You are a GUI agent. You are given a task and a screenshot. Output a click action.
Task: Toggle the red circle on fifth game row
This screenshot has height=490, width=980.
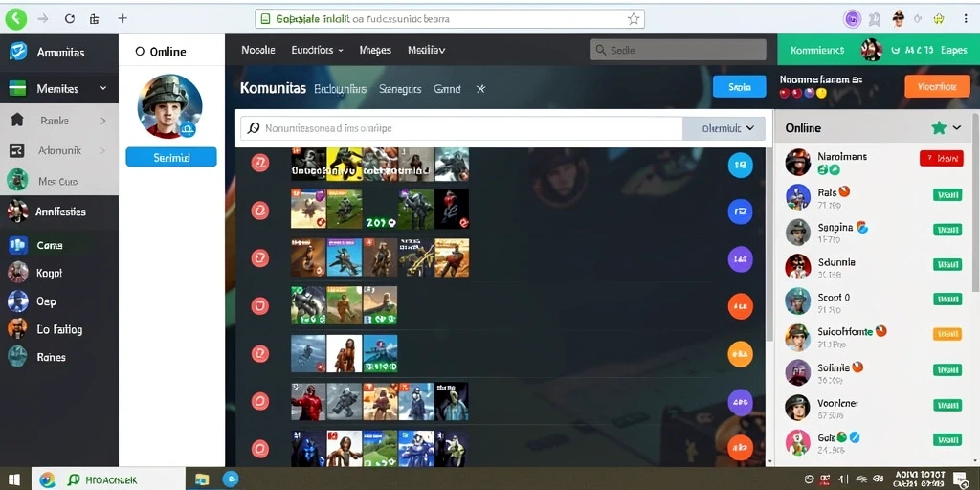pos(260,354)
